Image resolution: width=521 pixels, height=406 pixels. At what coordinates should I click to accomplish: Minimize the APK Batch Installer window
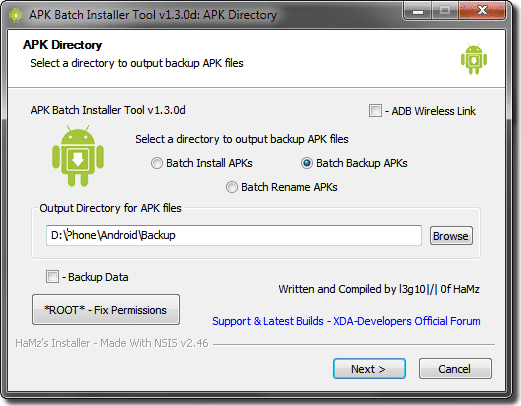[x=418, y=11]
